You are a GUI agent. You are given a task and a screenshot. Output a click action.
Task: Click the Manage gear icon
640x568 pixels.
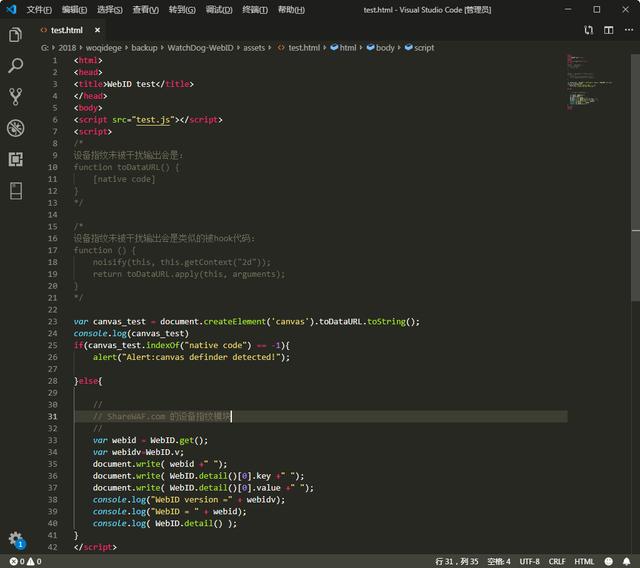(x=16, y=539)
